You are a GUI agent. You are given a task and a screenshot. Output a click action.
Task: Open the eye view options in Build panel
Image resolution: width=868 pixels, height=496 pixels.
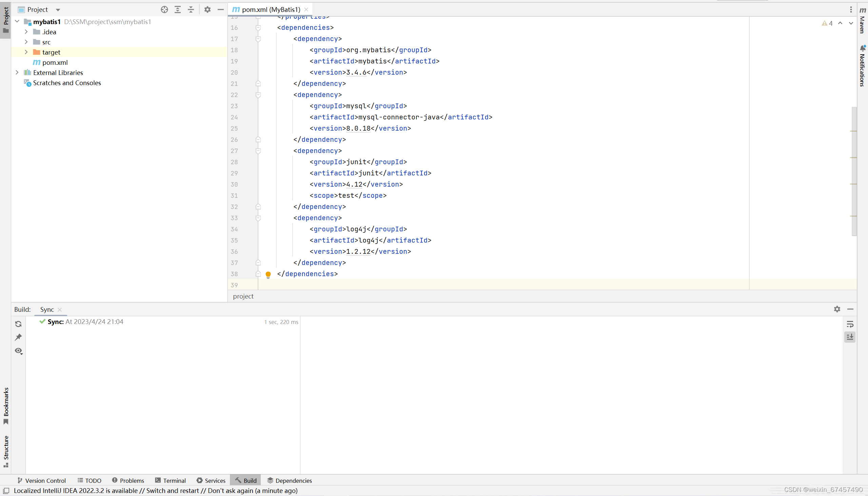[18, 351]
